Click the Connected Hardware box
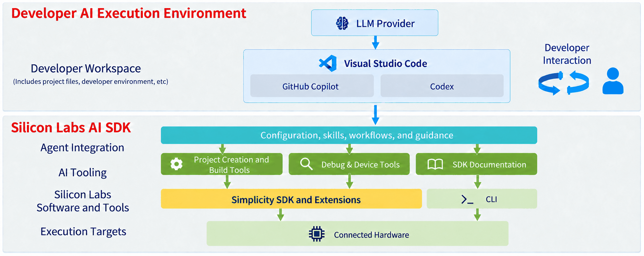Image resolution: width=644 pixels, height=256 pixels. pyautogui.click(x=357, y=233)
